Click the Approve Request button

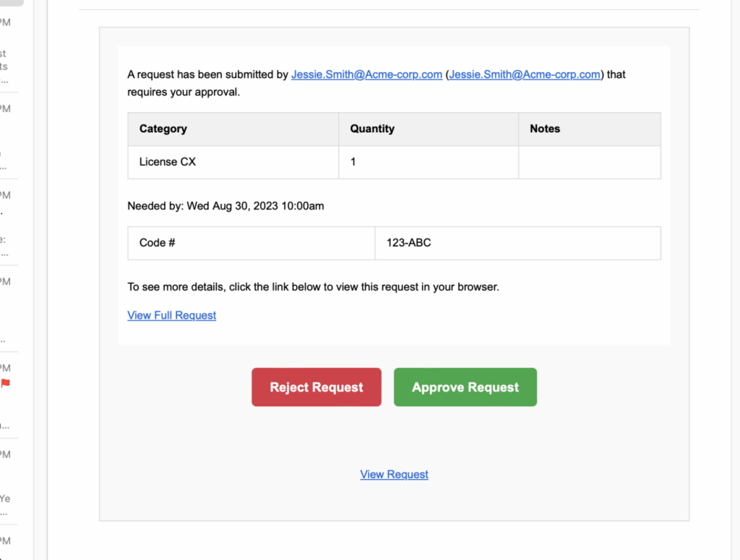click(x=465, y=387)
